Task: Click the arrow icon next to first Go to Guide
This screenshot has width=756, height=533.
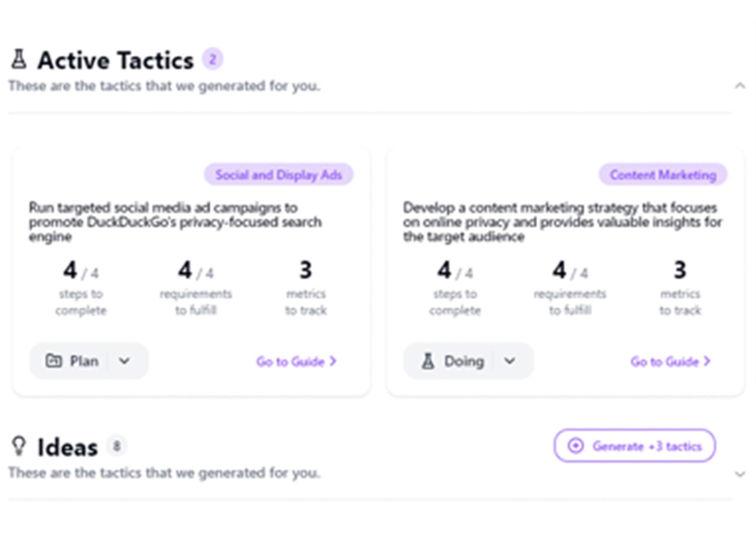Action: (333, 361)
